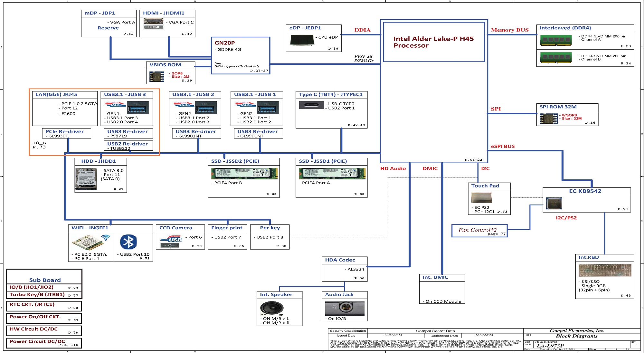
Task: Click the eDP display panel image
Action: pos(302,40)
